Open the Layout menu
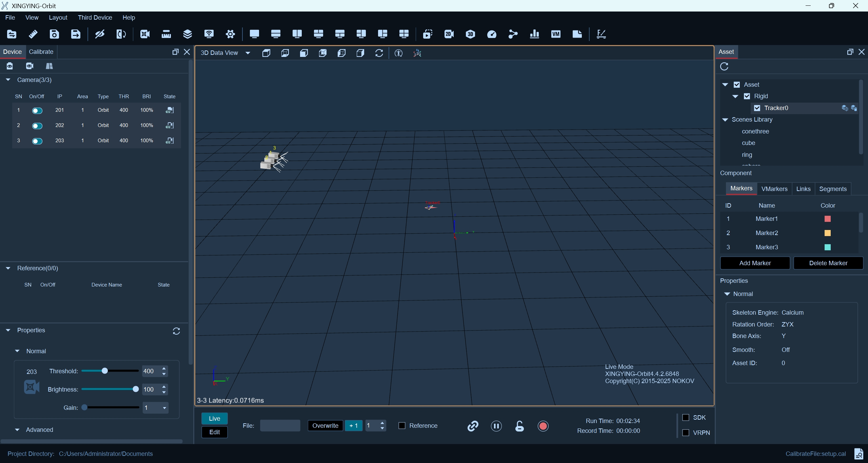 click(x=58, y=18)
